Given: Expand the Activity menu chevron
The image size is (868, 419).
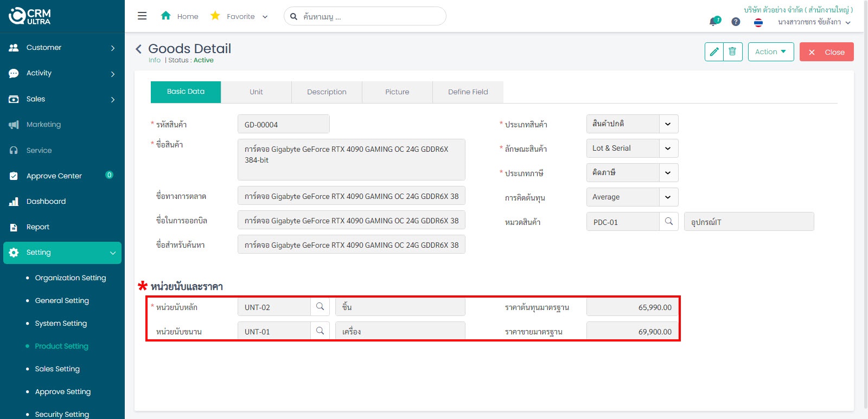Looking at the screenshot, I should 113,74.
